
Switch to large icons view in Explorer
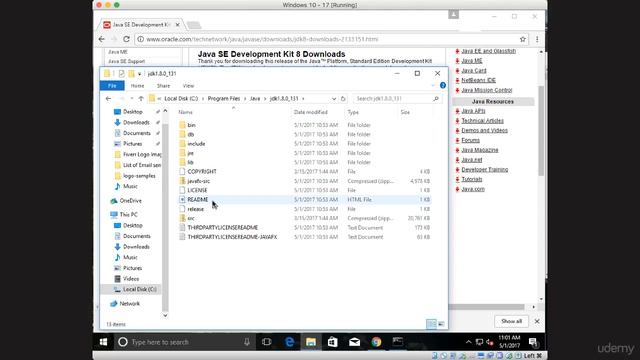click(441, 324)
